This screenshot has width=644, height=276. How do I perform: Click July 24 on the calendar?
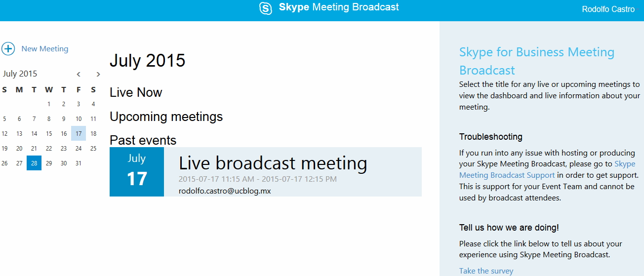(79, 148)
